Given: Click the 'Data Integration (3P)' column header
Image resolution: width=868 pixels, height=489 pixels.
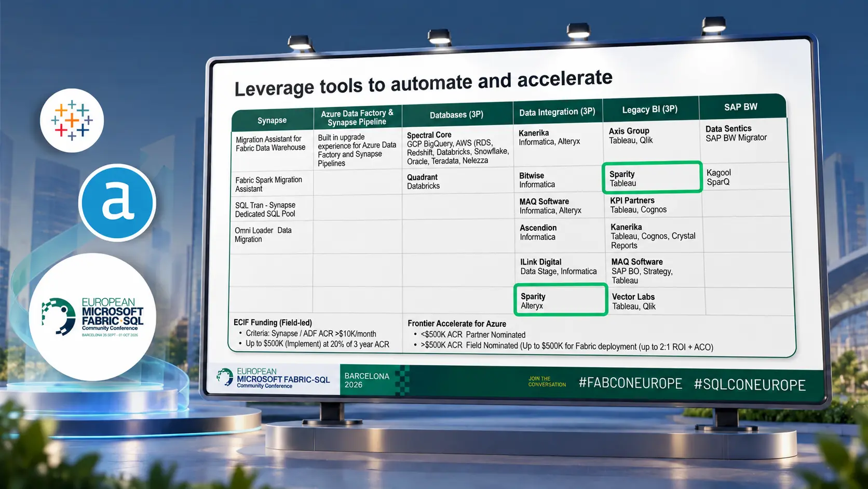Looking at the screenshot, I should pyautogui.click(x=557, y=112).
